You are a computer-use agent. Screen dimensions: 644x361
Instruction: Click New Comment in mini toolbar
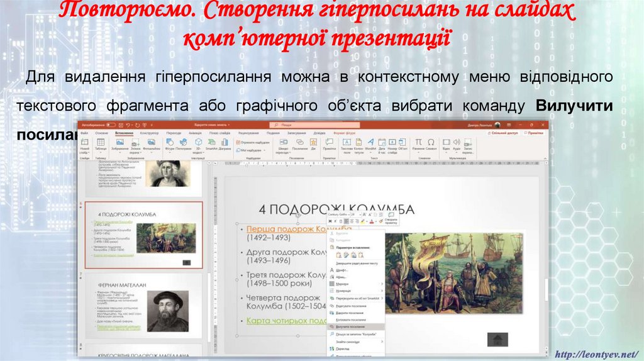391,218
